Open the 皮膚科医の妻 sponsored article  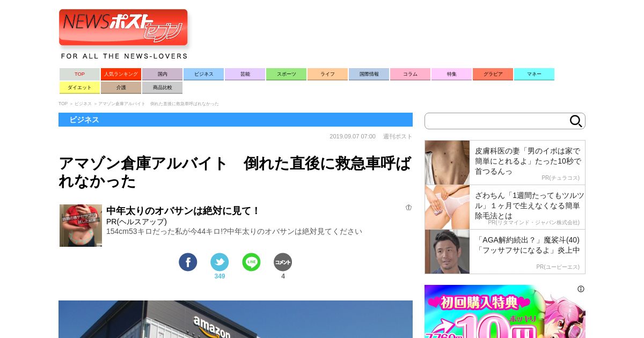tap(528, 161)
